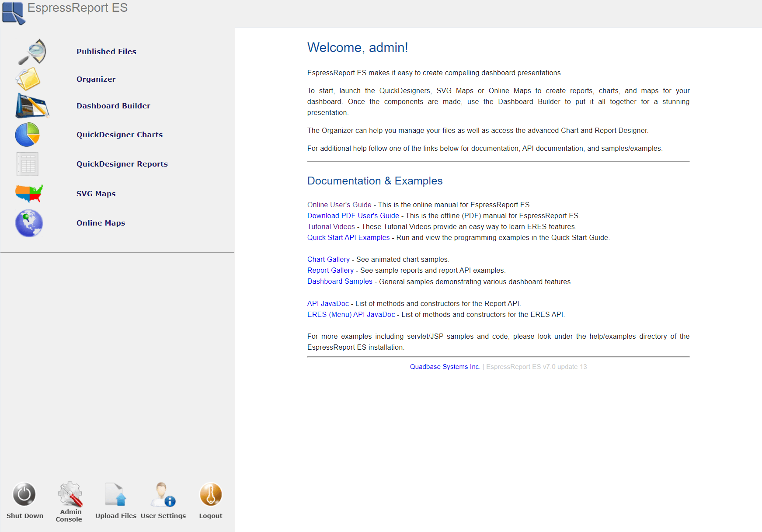The height and width of the screenshot is (532, 762).
Task: Click the SVG Maps USA map icon
Action: coord(29,193)
